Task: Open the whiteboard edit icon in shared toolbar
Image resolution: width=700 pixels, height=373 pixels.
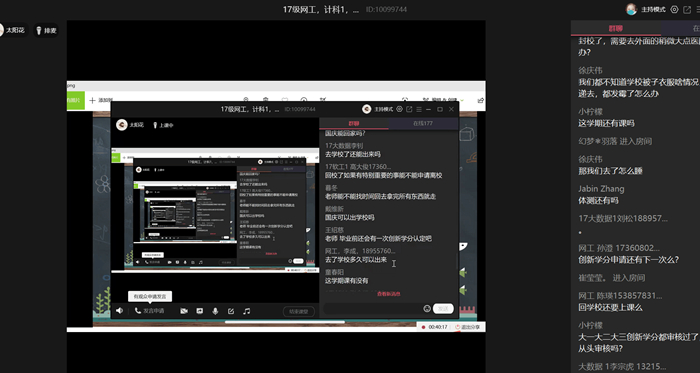Action: pos(231,311)
